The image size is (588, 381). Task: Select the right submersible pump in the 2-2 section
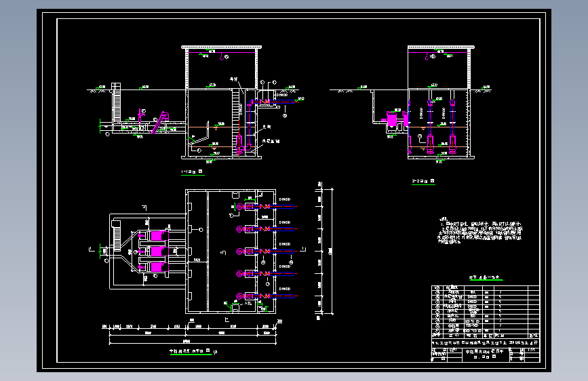click(452, 144)
